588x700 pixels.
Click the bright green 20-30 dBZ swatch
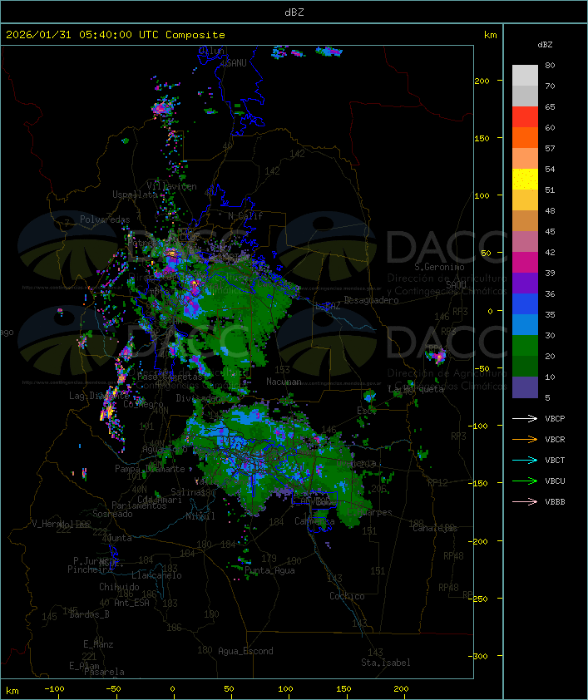[525, 346]
